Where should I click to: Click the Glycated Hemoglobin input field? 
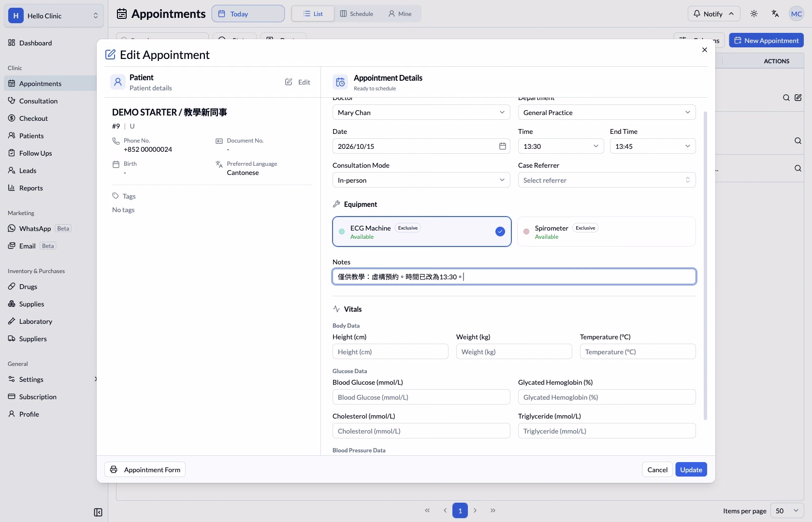607,397
